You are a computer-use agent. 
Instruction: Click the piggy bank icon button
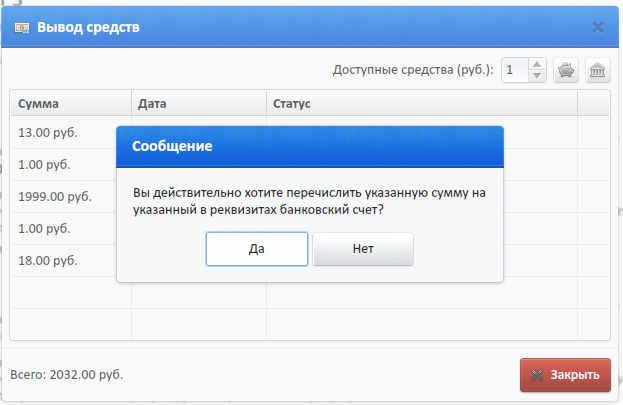tap(566, 70)
